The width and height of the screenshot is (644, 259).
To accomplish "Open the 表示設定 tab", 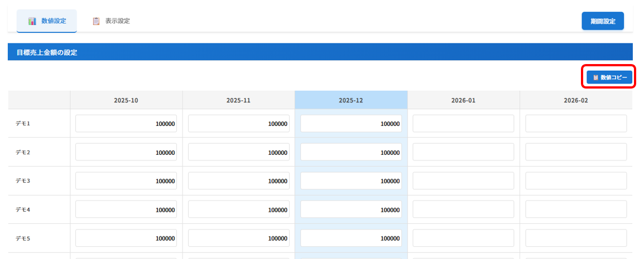I will coord(111,21).
